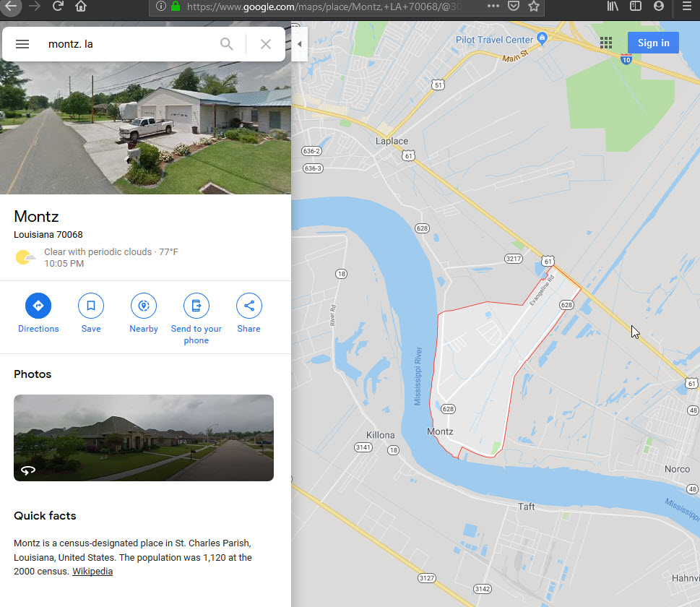
Task: Click the Sign in button
Action: [653, 43]
